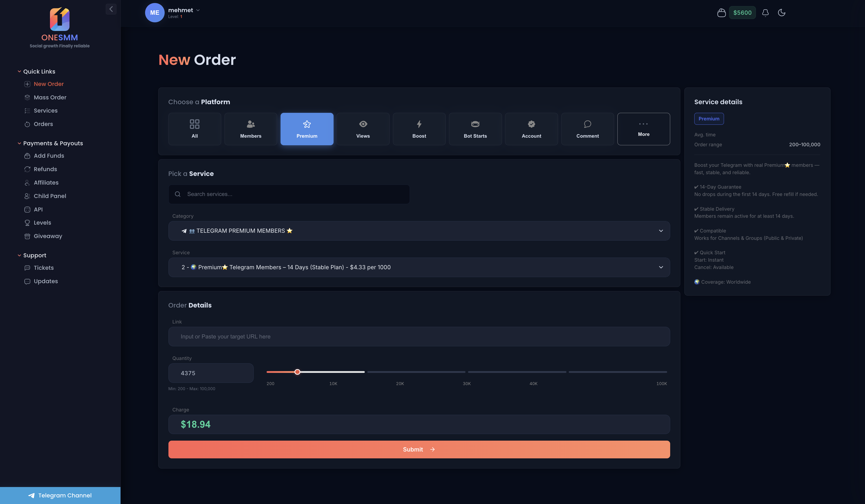This screenshot has width=865, height=504.
Task: Collapse the sidebar with the arrow icon
Action: point(111,9)
